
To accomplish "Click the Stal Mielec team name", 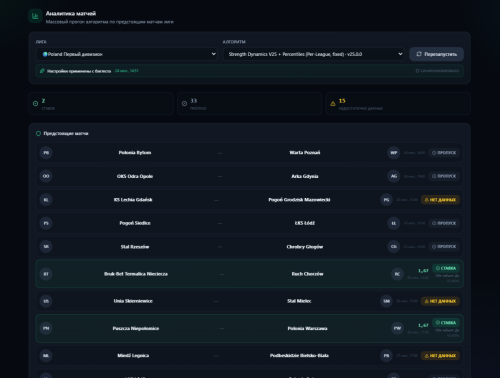I will coord(299,301).
